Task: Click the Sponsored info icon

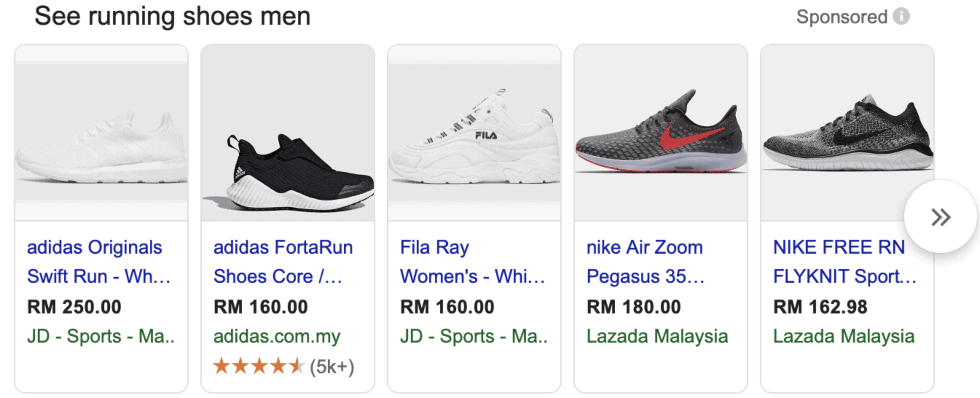Action: 901,17
